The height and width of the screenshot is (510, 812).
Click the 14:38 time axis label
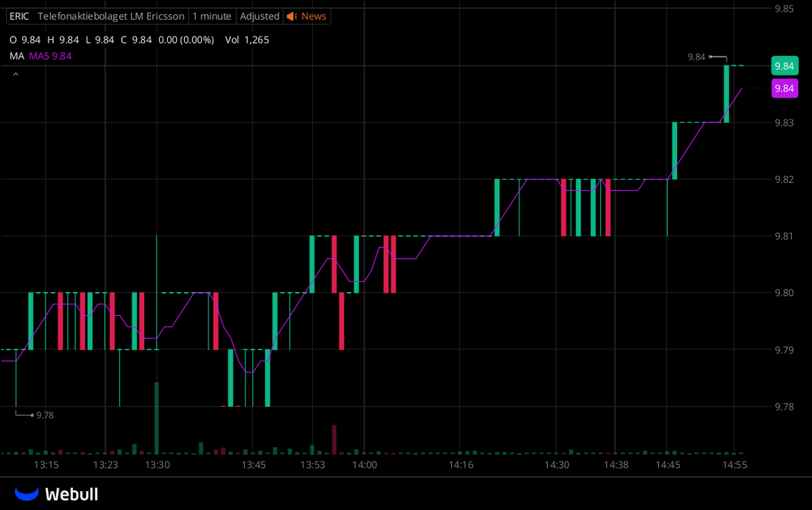616,465
